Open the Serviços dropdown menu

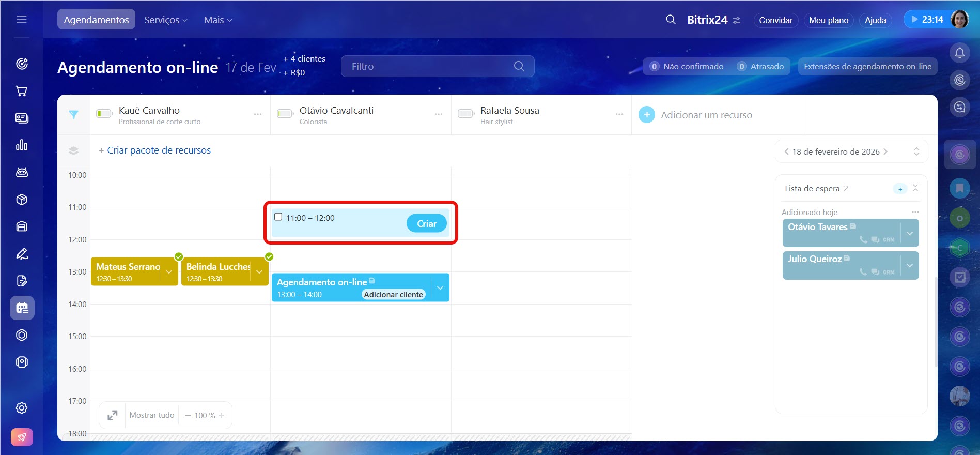pyautogui.click(x=165, y=20)
